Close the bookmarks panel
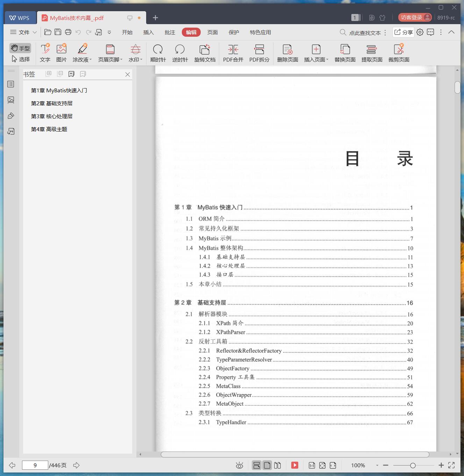464x476 pixels. click(128, 74)
